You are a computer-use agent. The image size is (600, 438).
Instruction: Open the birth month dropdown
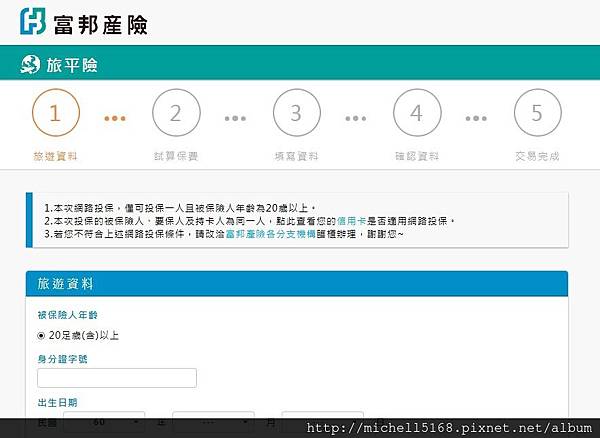pyautogui.click(x=213, y=422)
